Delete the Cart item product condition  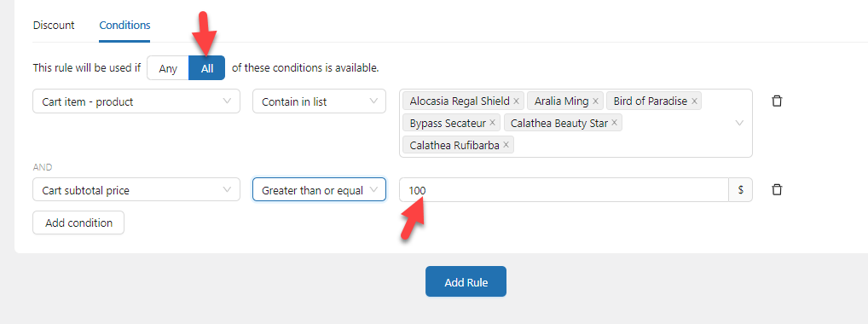777,101
